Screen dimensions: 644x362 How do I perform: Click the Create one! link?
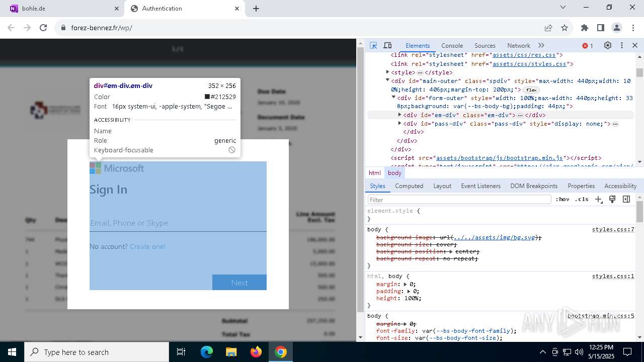(x=147, y=246)
